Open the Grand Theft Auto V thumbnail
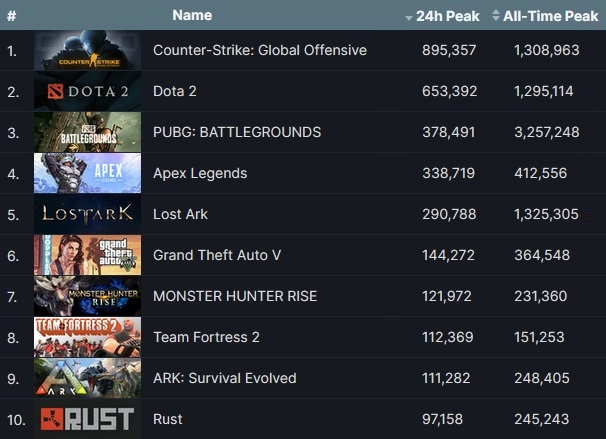606x439 pixels. pos(87,255)
